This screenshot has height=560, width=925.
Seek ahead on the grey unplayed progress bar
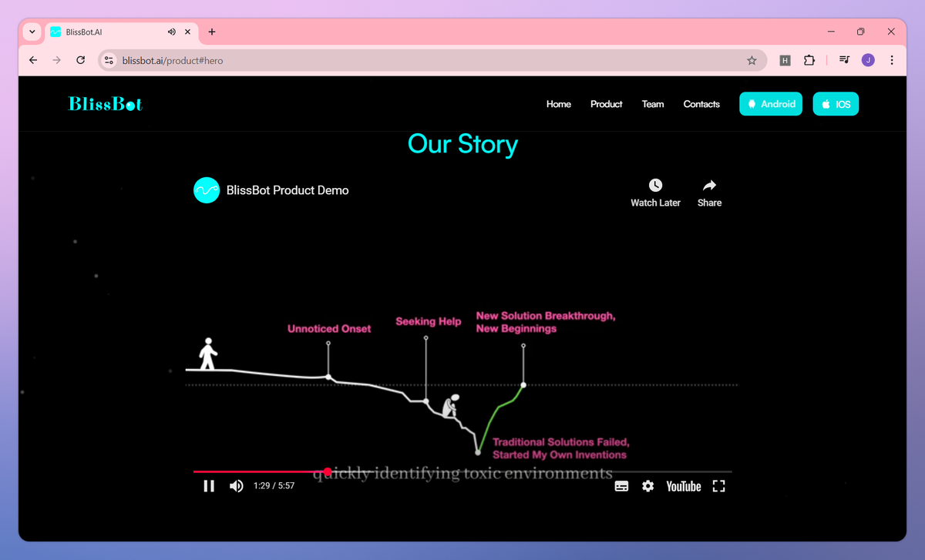(532, 471)
